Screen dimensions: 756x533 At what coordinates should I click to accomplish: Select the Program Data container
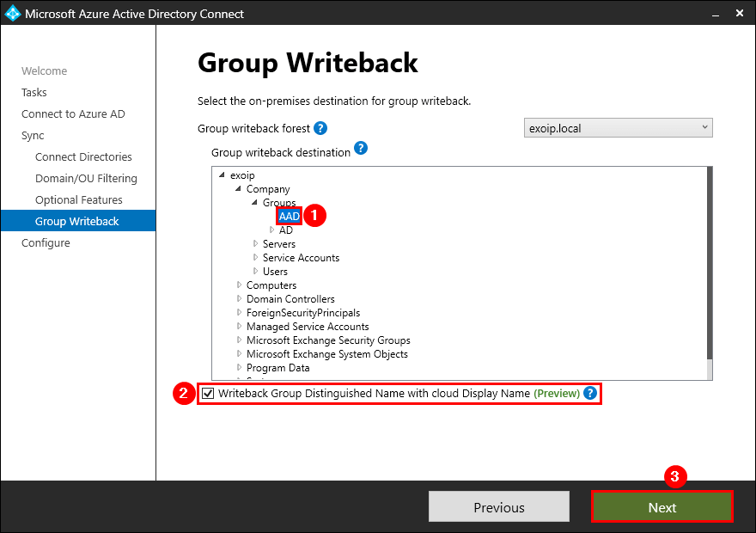(x=278, y=368)
